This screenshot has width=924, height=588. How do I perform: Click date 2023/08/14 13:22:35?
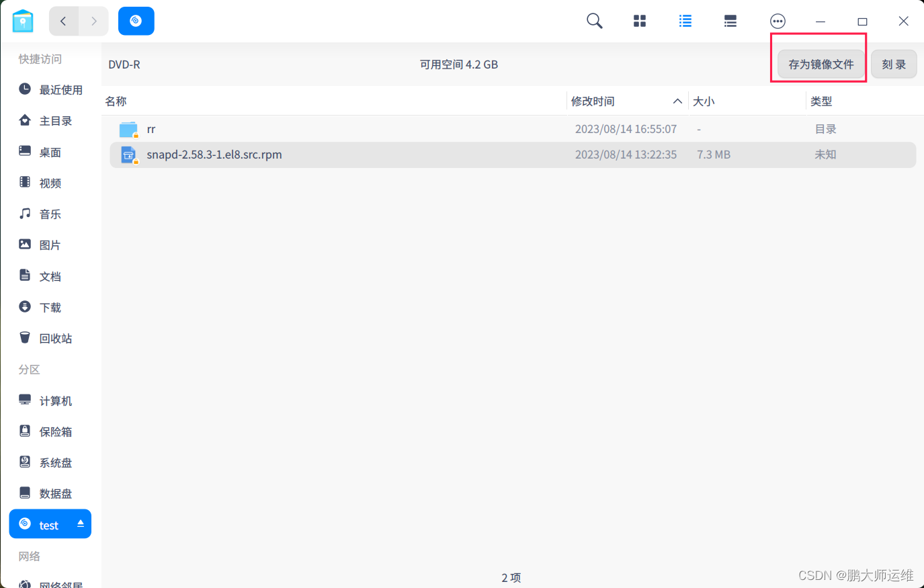pos(626,155)
